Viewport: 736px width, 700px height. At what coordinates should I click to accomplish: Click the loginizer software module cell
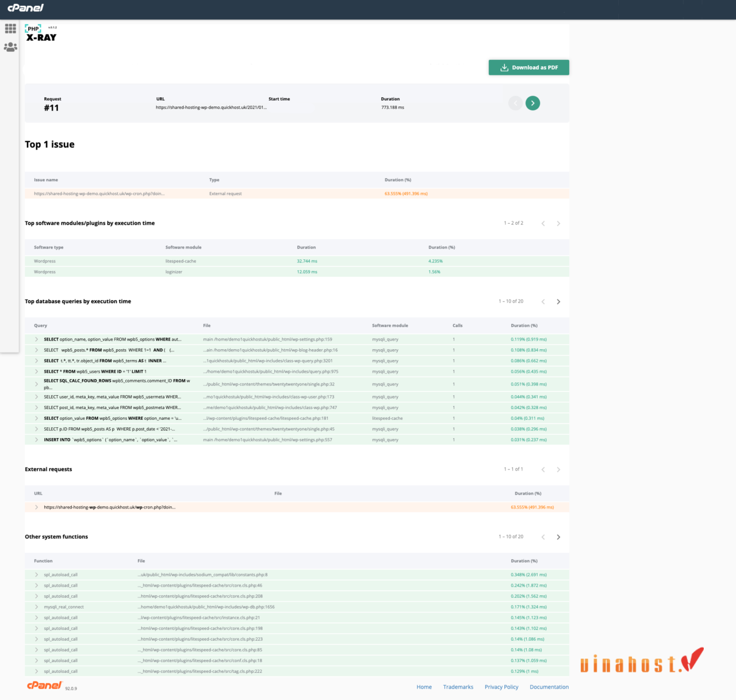click(x=174, y=272)
